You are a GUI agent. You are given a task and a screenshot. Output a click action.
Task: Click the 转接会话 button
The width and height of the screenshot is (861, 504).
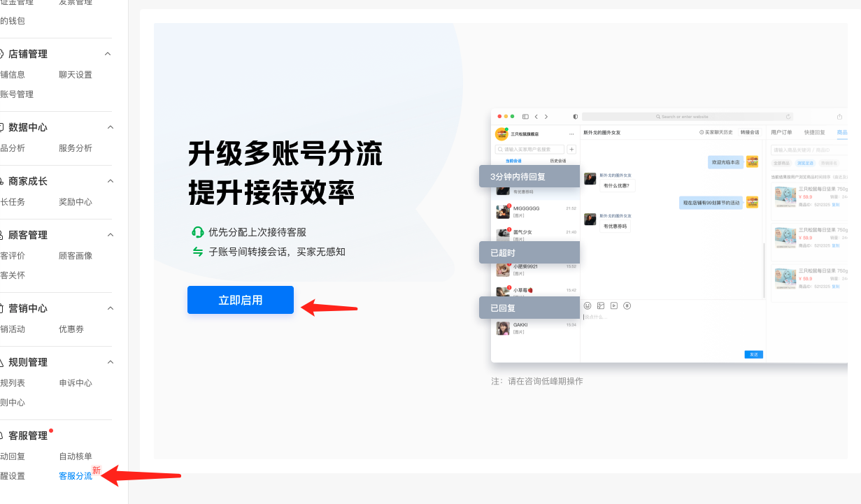[x=750, y=132]
